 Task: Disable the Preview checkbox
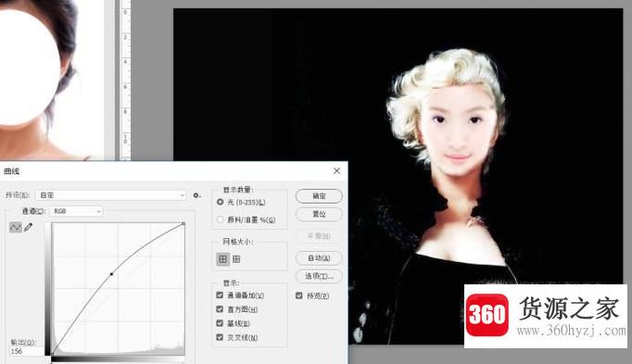[299, 295]
